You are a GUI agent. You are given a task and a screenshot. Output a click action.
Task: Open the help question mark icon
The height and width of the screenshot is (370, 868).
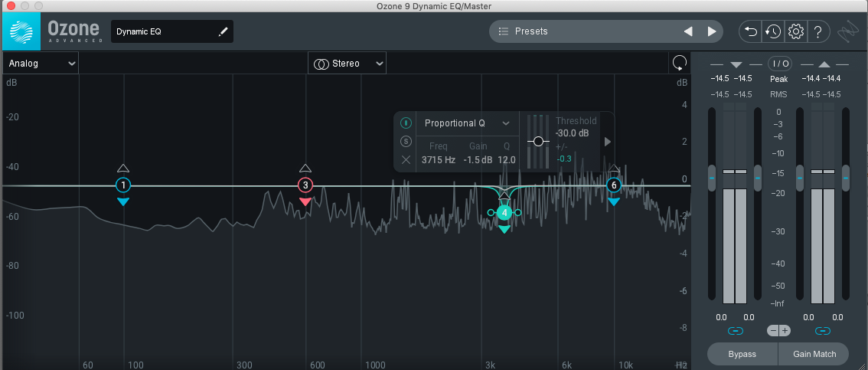pos(817,31)
